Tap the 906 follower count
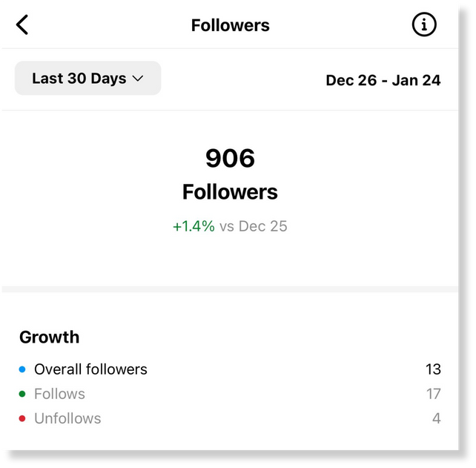The image size is (476, 468). click(x=230, y=158)
